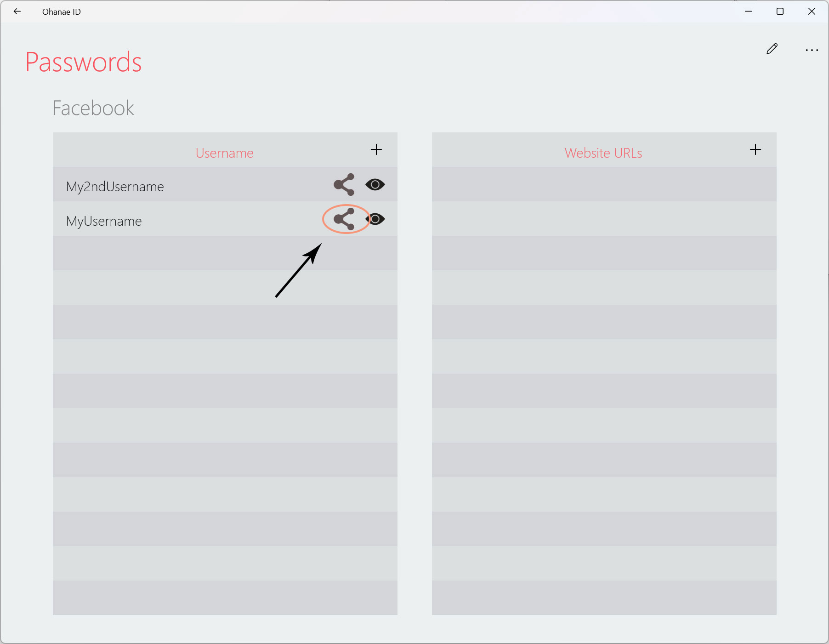829x644 pixels.
Task: Share the MyUsername entry
Action: click(344, 219)
